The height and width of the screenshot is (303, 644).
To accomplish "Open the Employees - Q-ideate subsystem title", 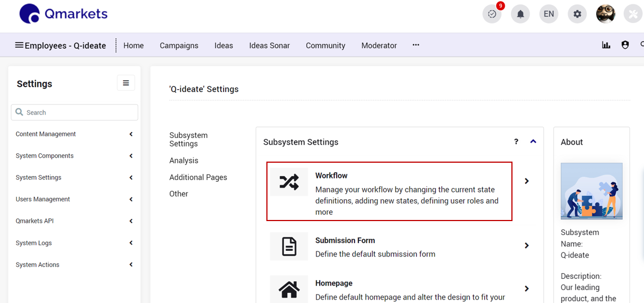I will tap(65, 45).
